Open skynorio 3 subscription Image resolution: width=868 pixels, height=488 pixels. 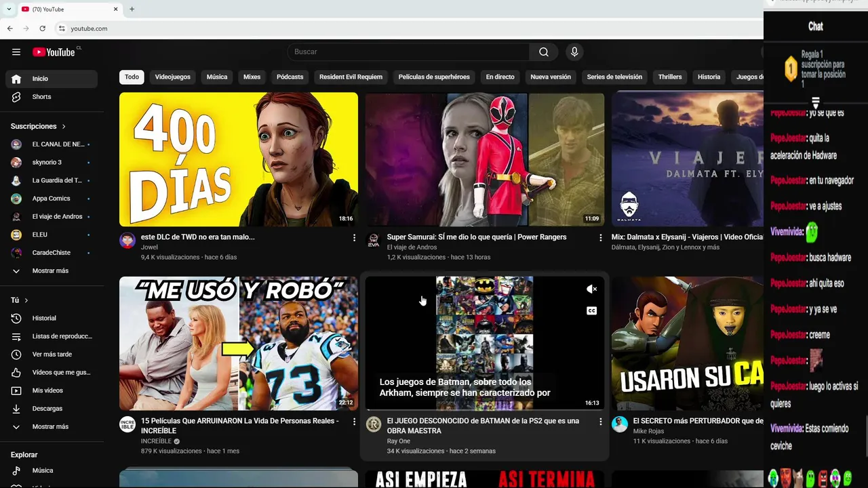(52, 163)
